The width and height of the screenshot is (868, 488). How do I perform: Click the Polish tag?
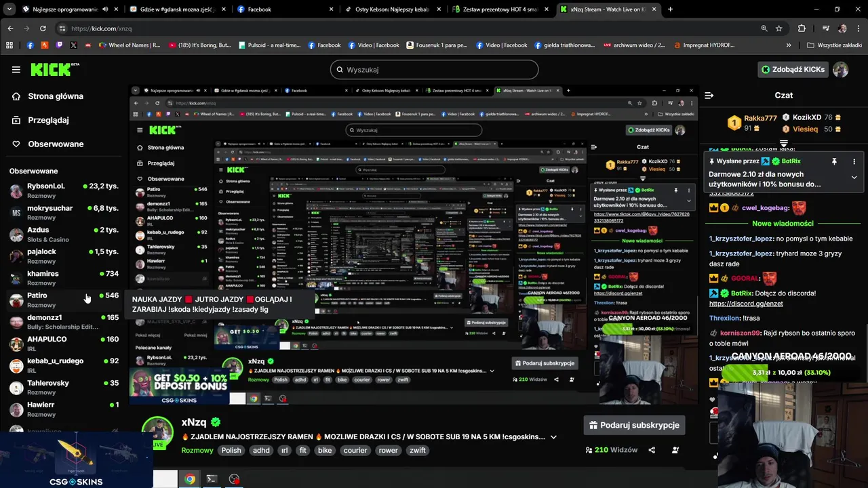coord(231,450)
